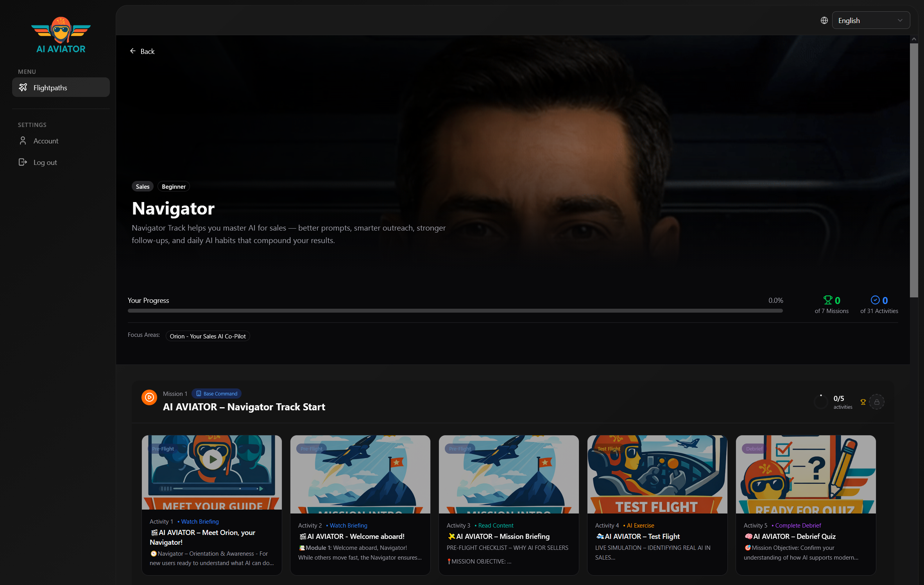Open the Flightpaths menu item

(61, 88)
